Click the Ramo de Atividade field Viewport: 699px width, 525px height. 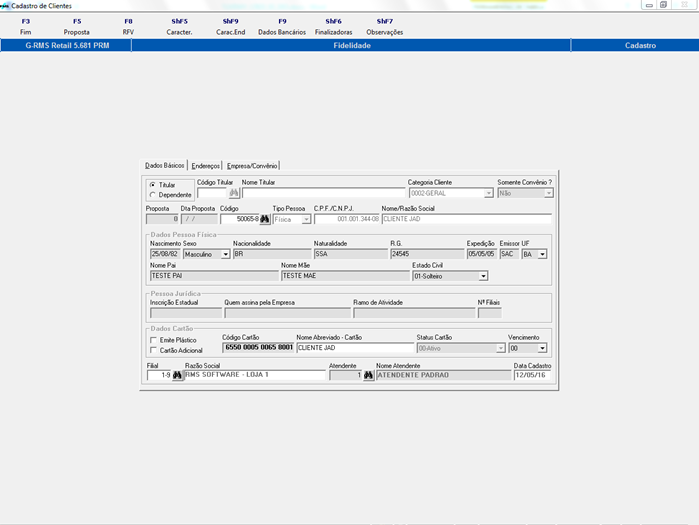(414, 313)
